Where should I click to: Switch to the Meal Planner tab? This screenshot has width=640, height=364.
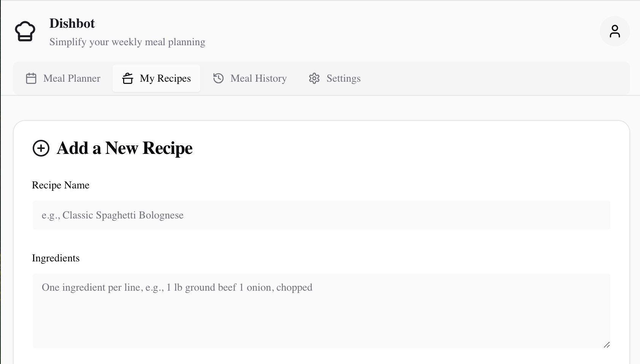coord(63,78)
